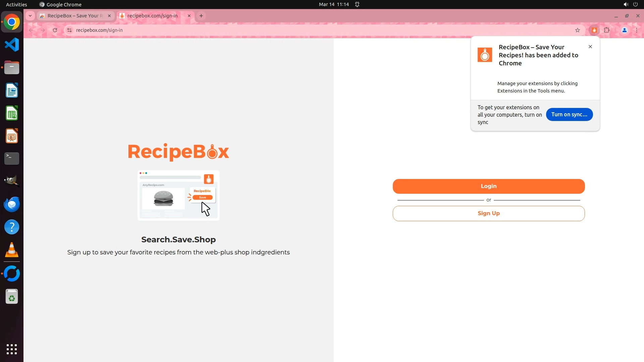Click the Sign Up button

[488, 214]
